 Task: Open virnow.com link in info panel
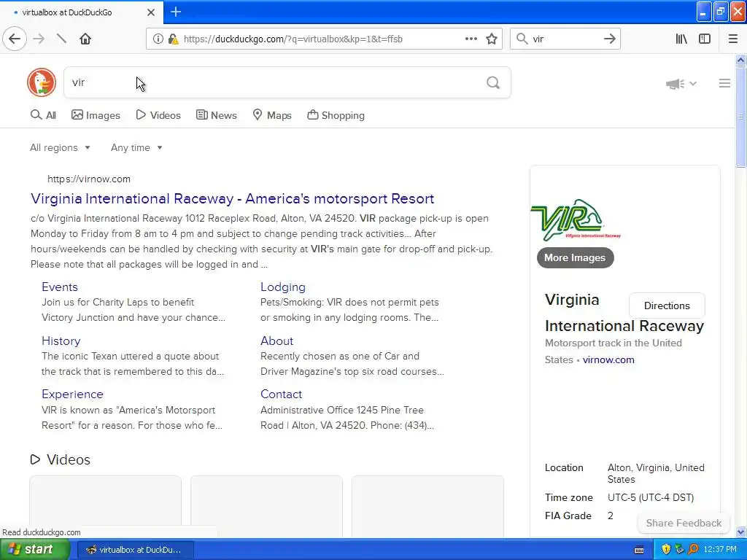click(608, 360)
